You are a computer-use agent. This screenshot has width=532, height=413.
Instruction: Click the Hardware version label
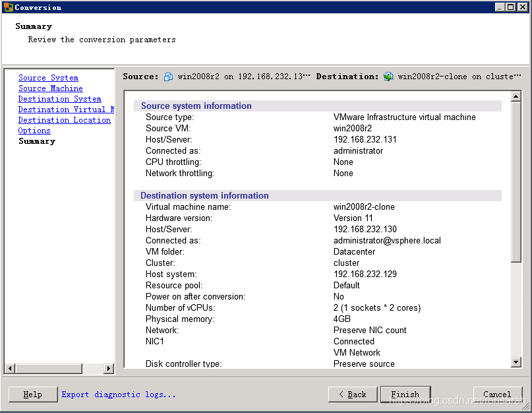click(x=179, y=218)
